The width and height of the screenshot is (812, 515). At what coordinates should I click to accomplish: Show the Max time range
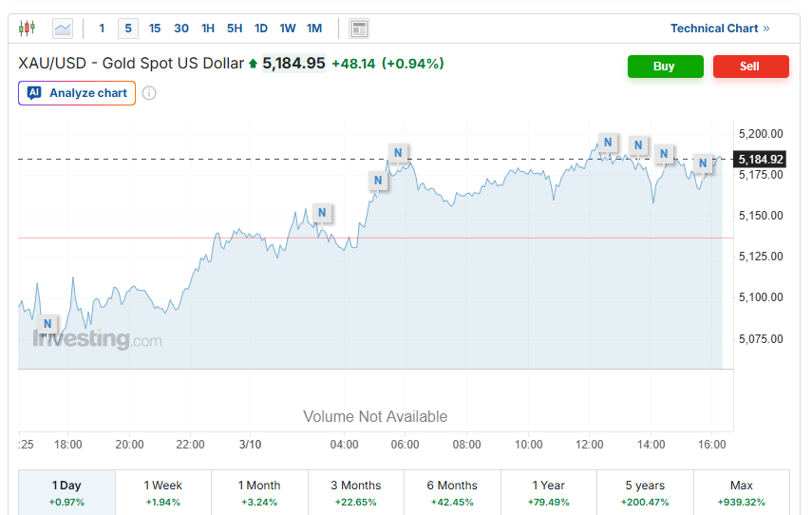(741, 492)
